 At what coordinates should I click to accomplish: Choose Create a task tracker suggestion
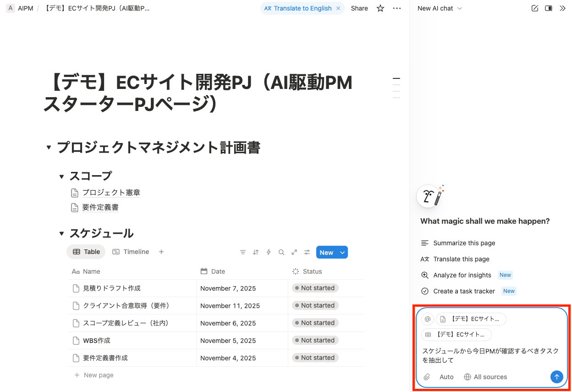click(468, 291)
